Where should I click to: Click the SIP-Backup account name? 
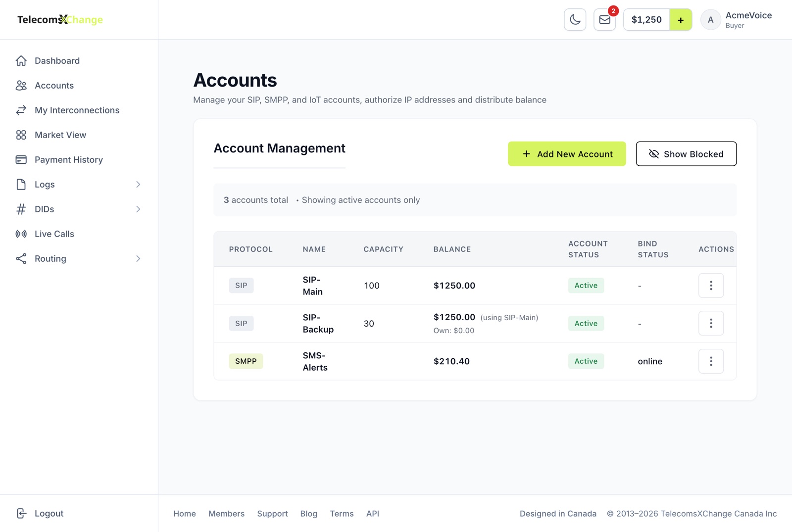pos(318,323)
